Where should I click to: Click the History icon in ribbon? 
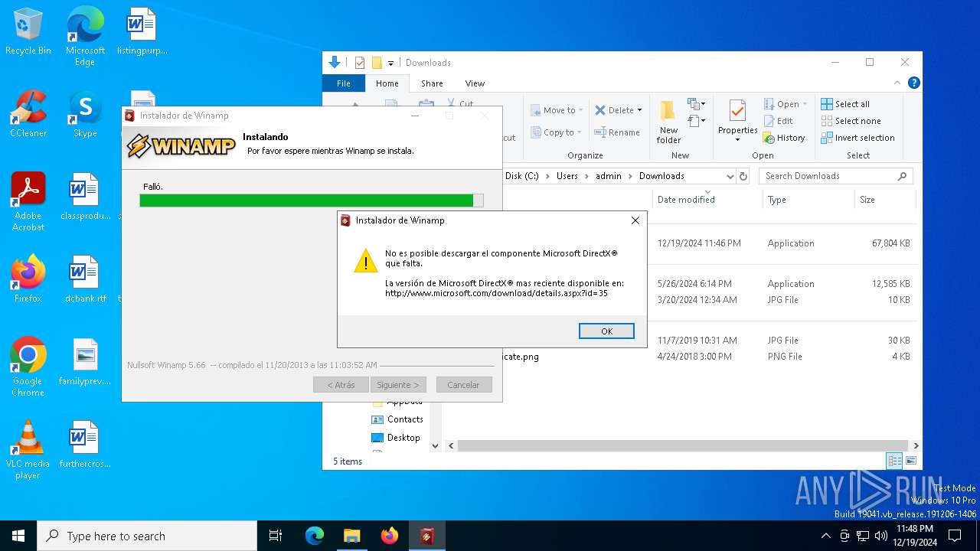(769, 138)
